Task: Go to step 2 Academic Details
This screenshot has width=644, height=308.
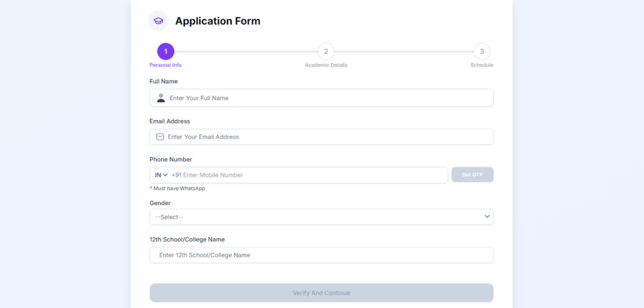Action: (325, 52)
